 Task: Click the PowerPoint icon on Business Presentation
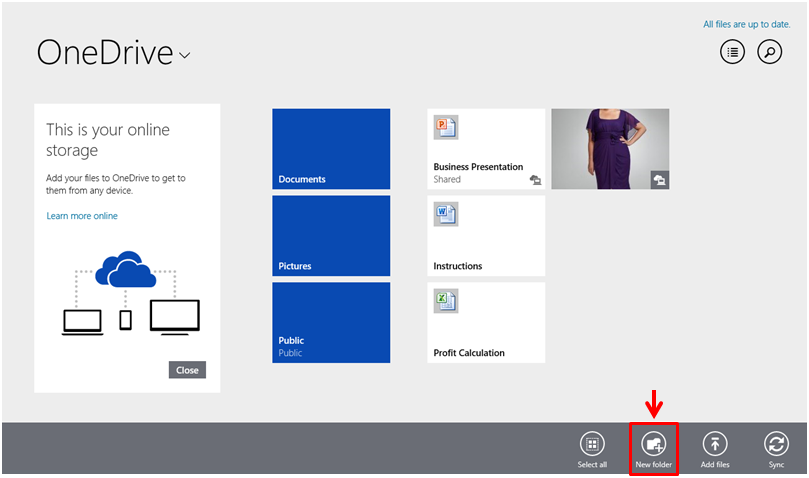tap(446, 128)
